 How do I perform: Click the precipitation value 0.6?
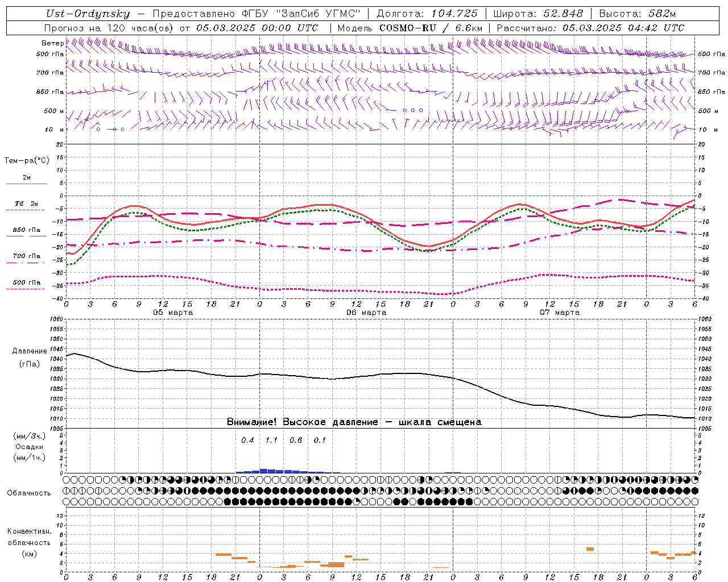coord(296,440)
